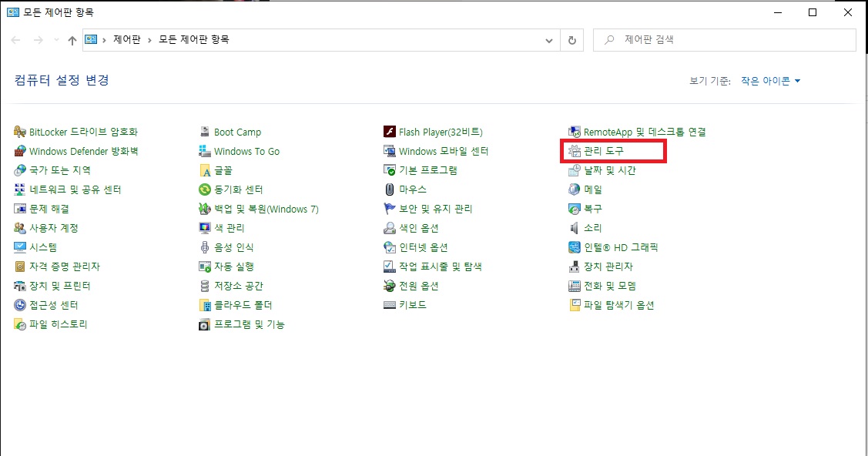Screen dimensions: 868x456
Task: Open the 클라우드 폴더 icon
Action: (205, 305)
